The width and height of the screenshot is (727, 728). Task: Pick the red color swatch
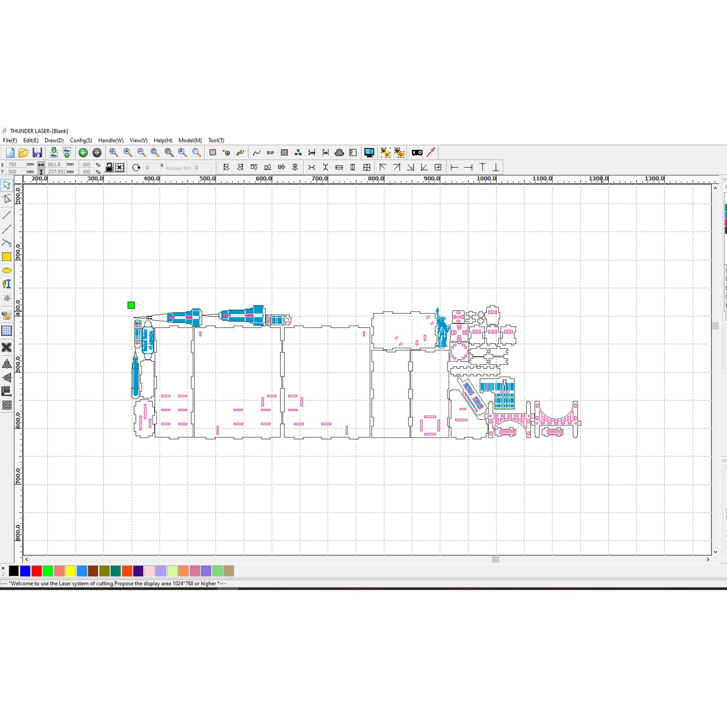pos(36,571)
